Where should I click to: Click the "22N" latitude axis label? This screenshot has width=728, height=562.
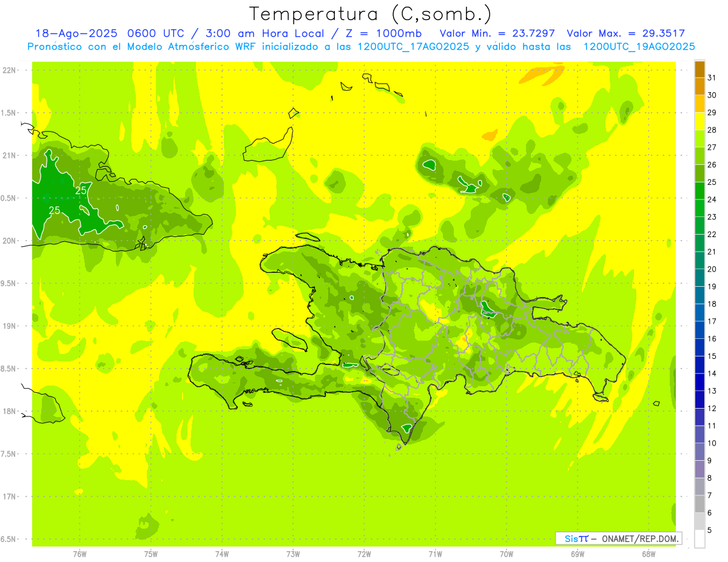8,70
